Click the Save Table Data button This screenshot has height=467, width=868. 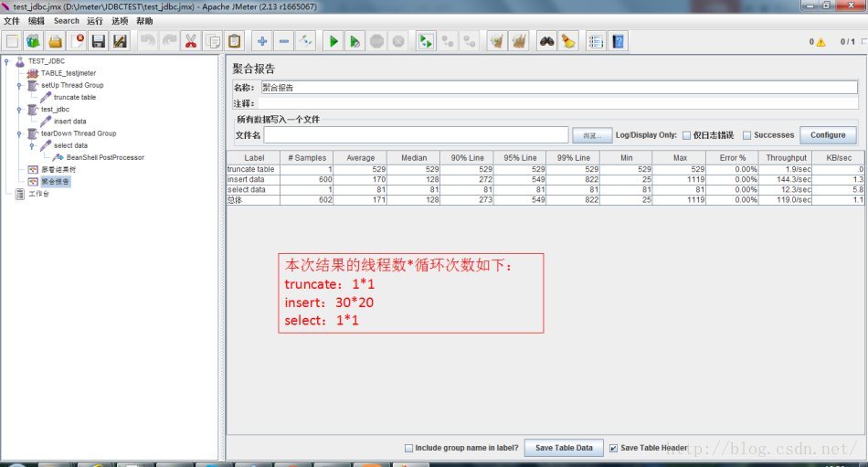(564, 448)
